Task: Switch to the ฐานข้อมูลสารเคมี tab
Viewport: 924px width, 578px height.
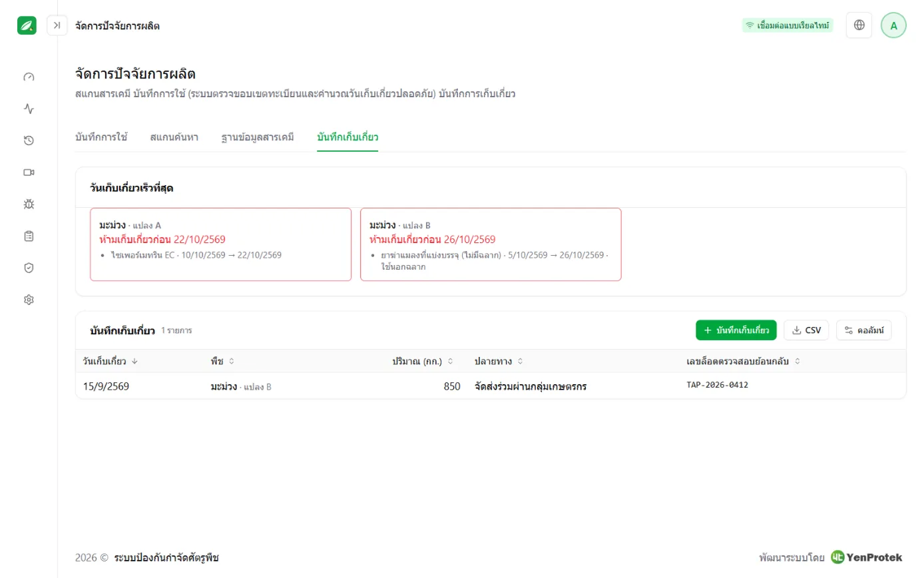Action: (258, 137)
